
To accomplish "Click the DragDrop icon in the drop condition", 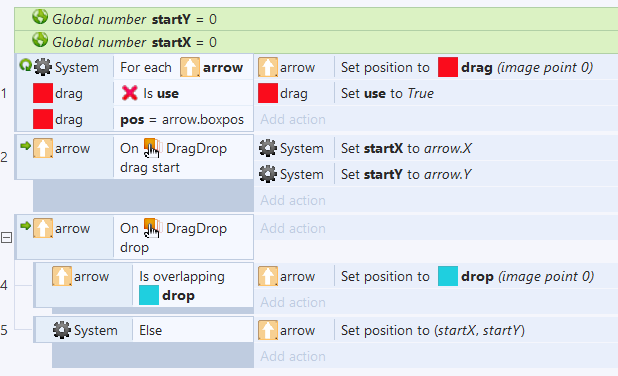I will (x=152, y=228).
